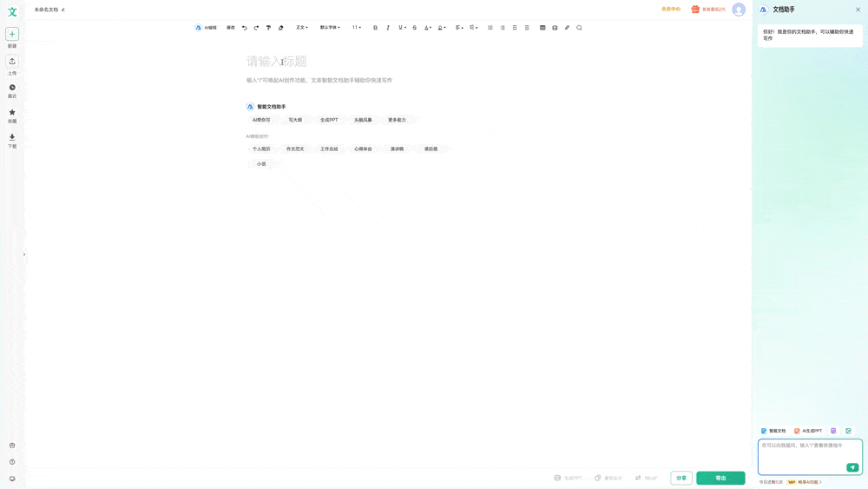Open 收藏 star favorites in sidebar

(x=12, y=113)
